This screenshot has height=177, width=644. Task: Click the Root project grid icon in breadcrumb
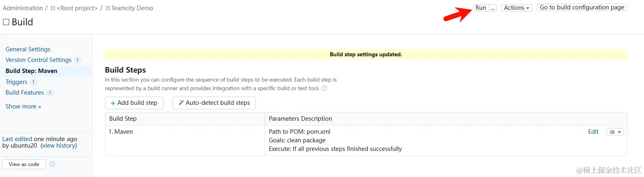pos(53,8)
